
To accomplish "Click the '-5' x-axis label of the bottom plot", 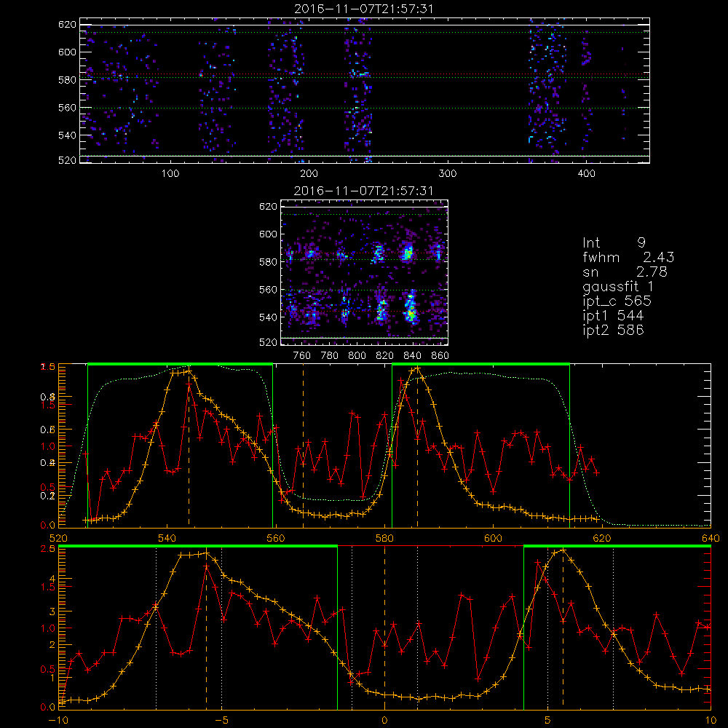I will point(221,721).
